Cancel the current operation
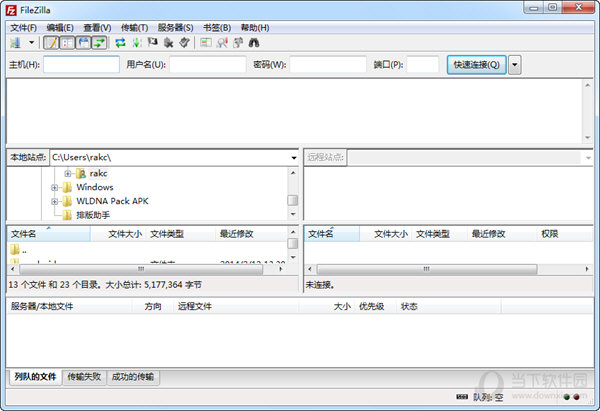Screen dimensions: 600x411 point(153,42)
